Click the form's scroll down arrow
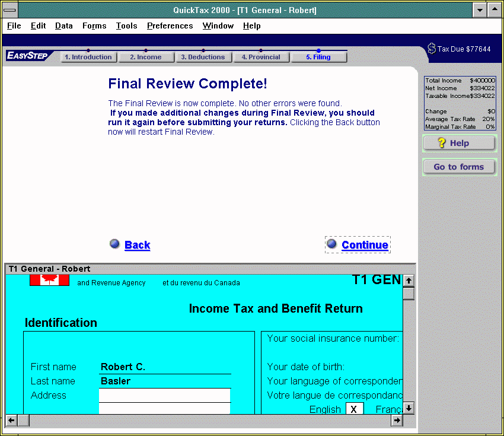This screenshot has width=504, height=436. (x=409, y=408)
